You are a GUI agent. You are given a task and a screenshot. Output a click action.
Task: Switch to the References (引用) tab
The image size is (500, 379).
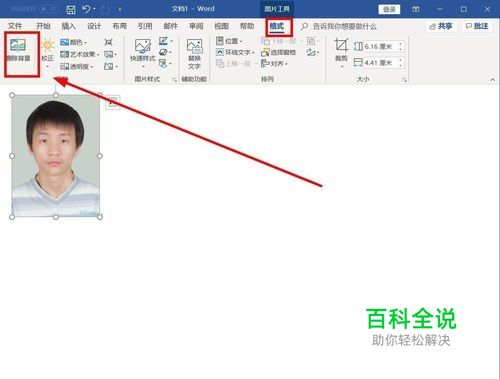(145, 26)
